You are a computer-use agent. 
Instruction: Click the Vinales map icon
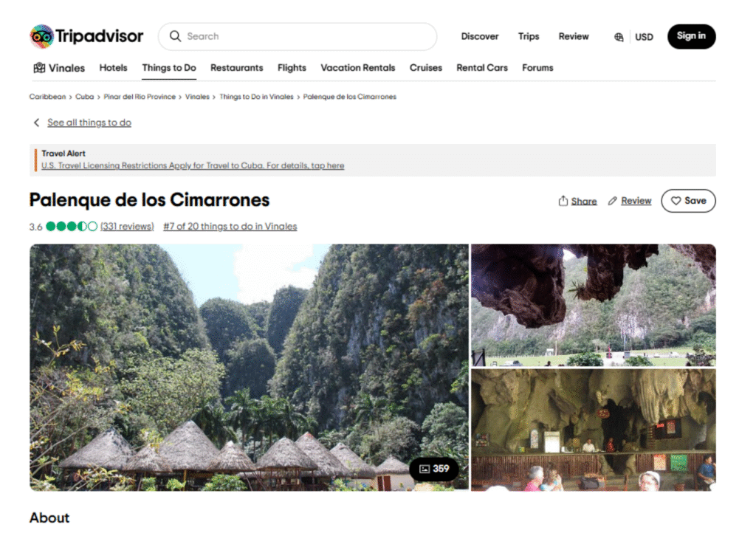click(39, 68)
